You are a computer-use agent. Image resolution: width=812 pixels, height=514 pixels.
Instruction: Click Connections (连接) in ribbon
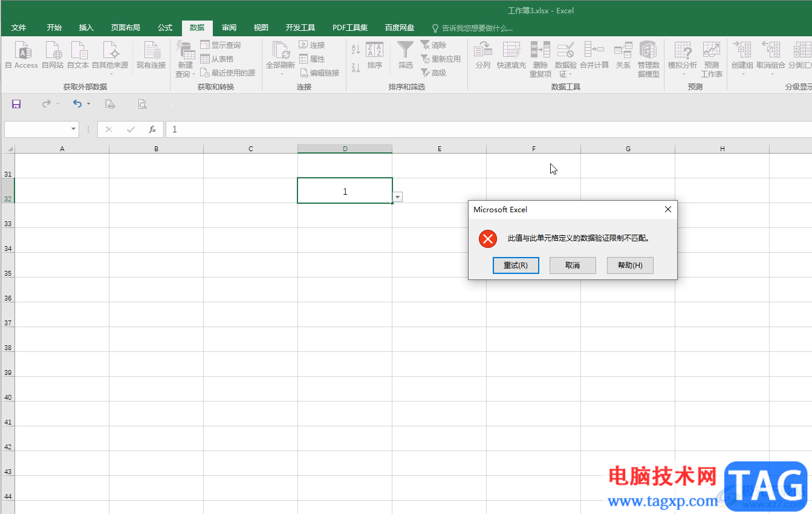pyautogui.click(x=313, y=45)
